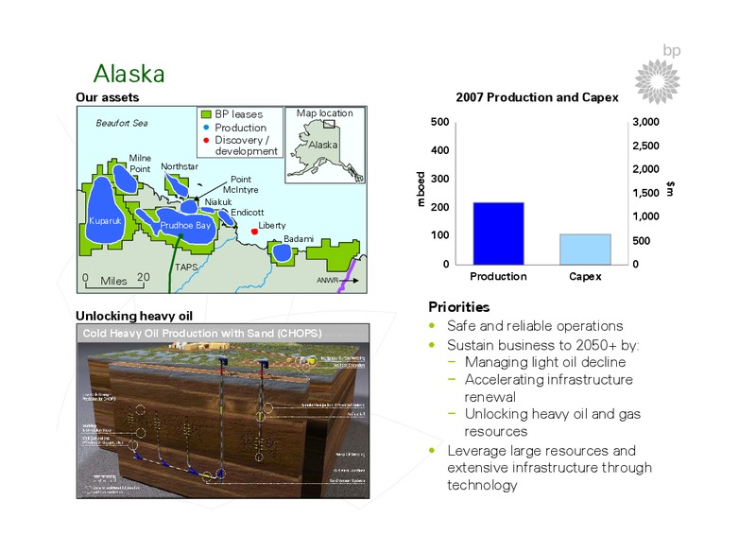This screenshot has width=756, height=535.
Task: Click the 'BP leases' legend text
Action: (x=239, y=114)
